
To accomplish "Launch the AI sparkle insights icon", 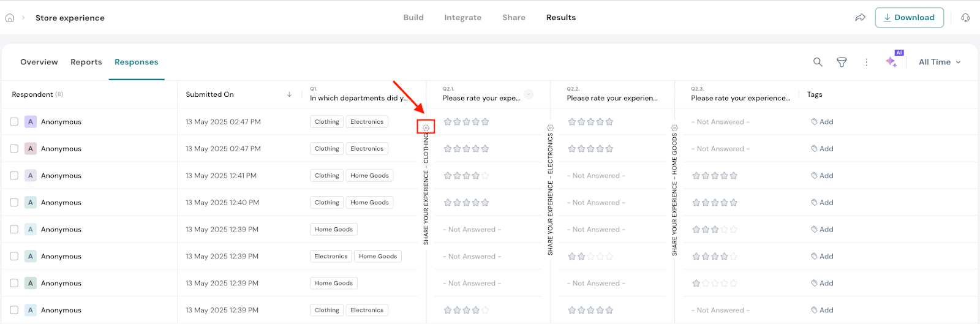I will coord(892,61).
